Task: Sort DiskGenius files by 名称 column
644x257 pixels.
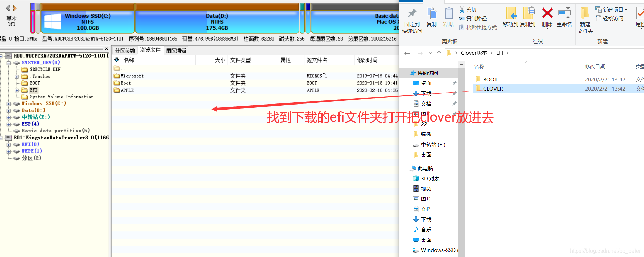Action: tap(129, 60)
